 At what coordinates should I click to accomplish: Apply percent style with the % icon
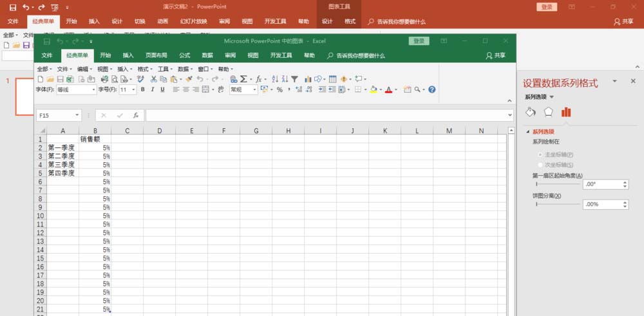click(x=279, y=89)
